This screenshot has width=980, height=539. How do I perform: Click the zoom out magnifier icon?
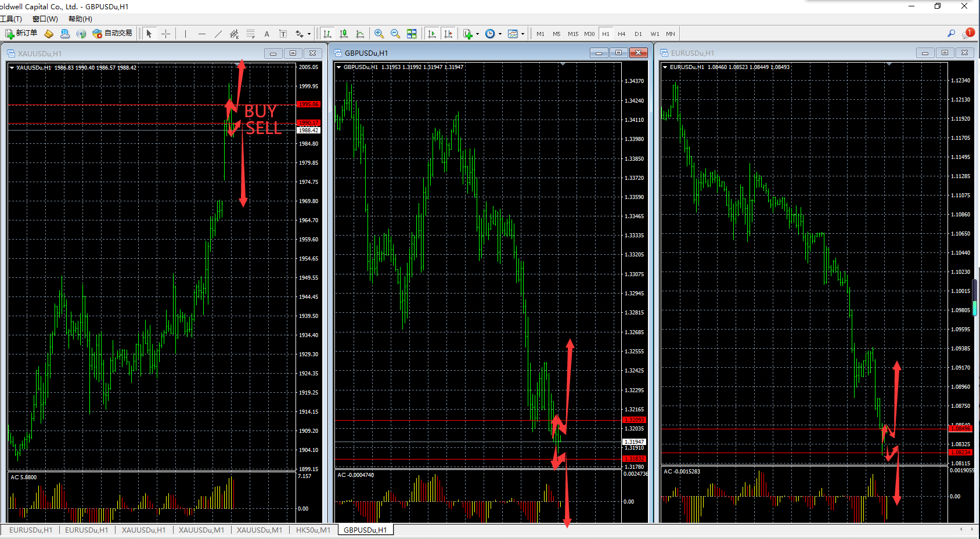point(395,34)
